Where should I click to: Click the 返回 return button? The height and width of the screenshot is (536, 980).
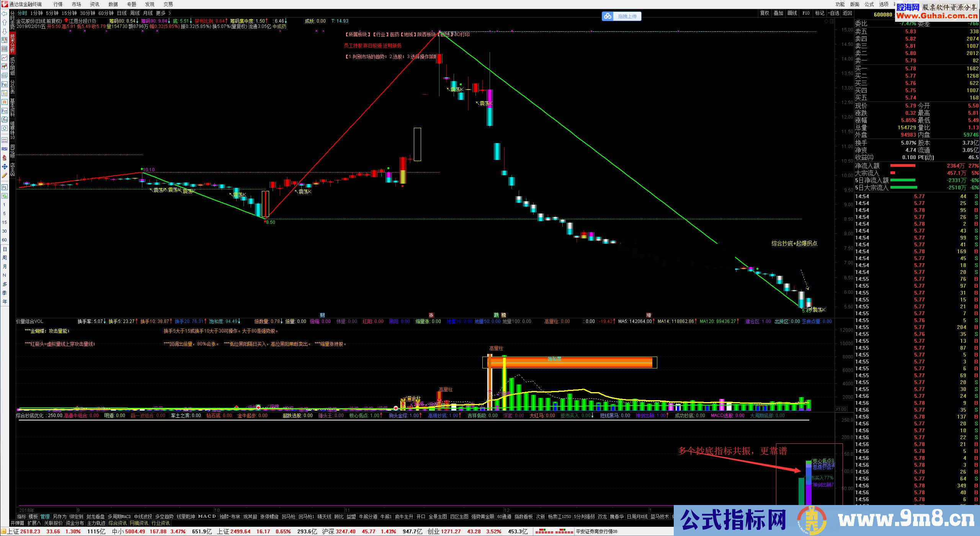tap(848, 13)
